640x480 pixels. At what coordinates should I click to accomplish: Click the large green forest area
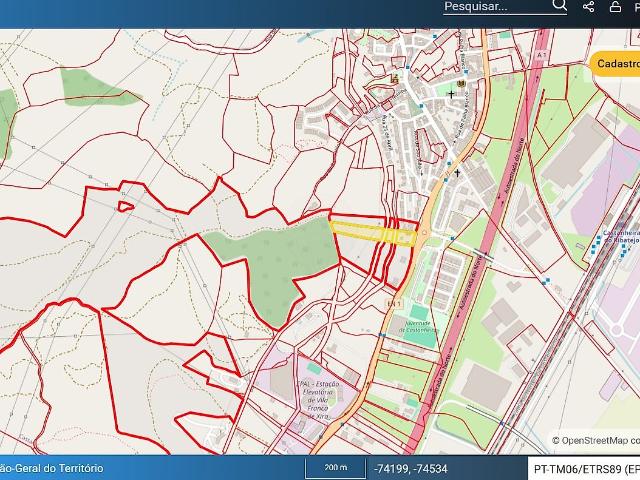(x=265, y=260)
